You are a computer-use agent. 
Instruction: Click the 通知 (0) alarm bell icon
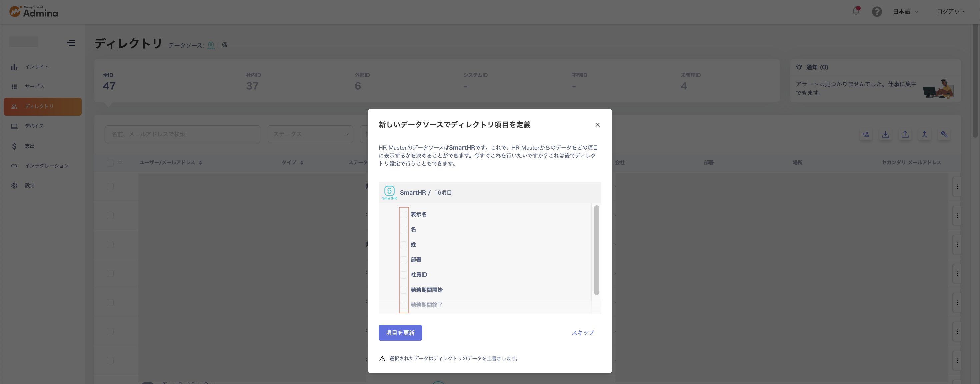(x=799, y=67)
